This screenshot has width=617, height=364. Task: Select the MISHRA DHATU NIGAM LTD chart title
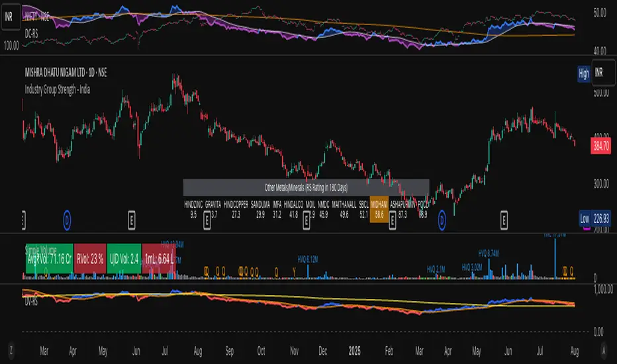tap(66, 72)
